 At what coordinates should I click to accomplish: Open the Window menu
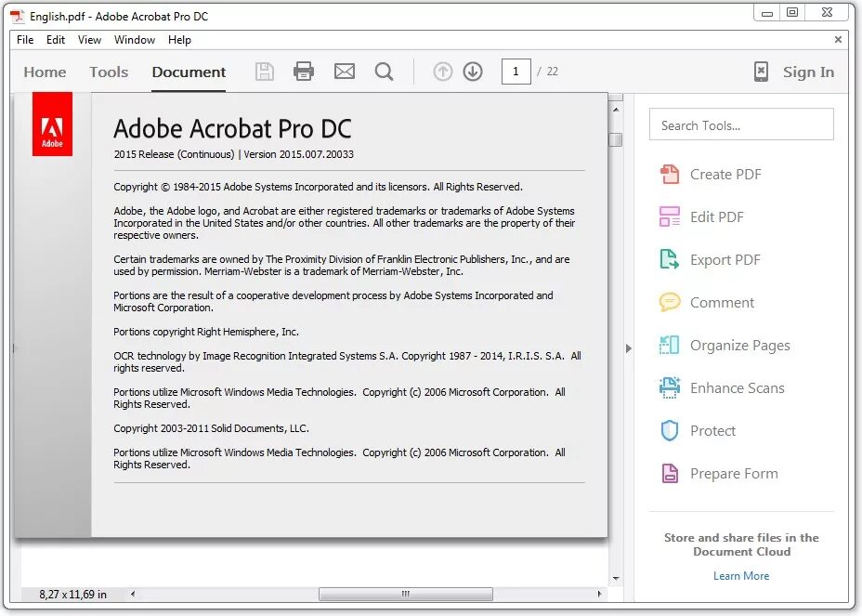[135, 40]
